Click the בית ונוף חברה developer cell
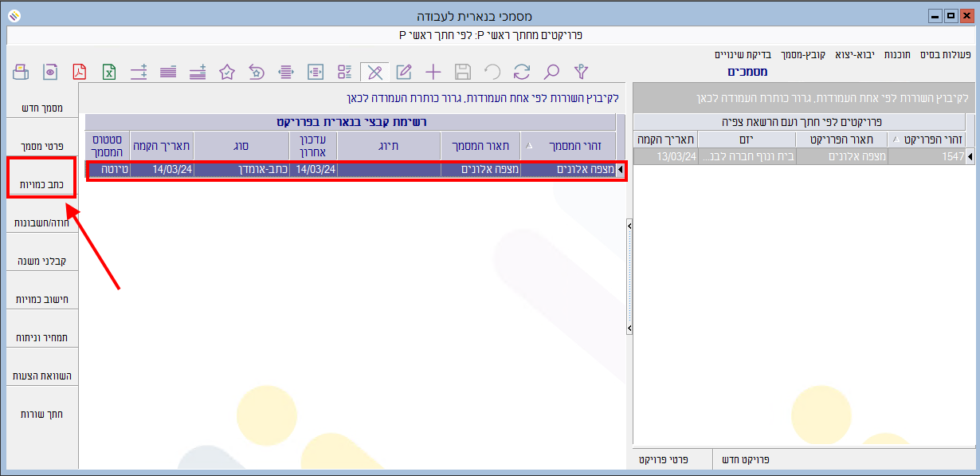The width and height of the screenshot is (980, 476). coord(747,156)
